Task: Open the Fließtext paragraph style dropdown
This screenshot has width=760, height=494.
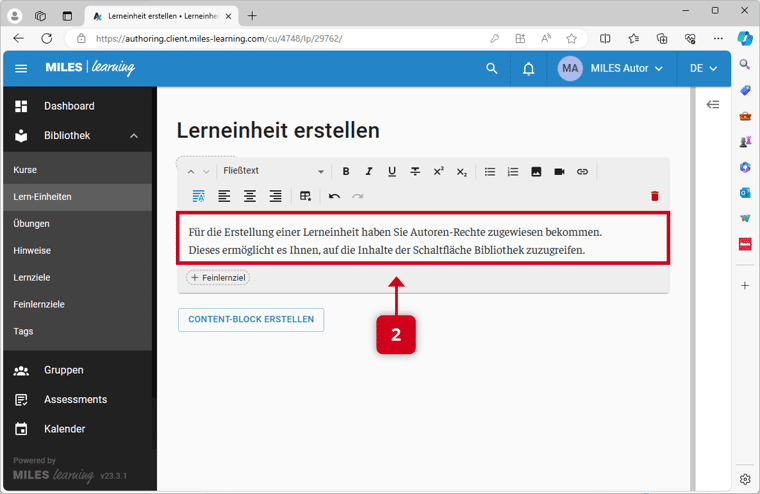Action: click(272, 172)
